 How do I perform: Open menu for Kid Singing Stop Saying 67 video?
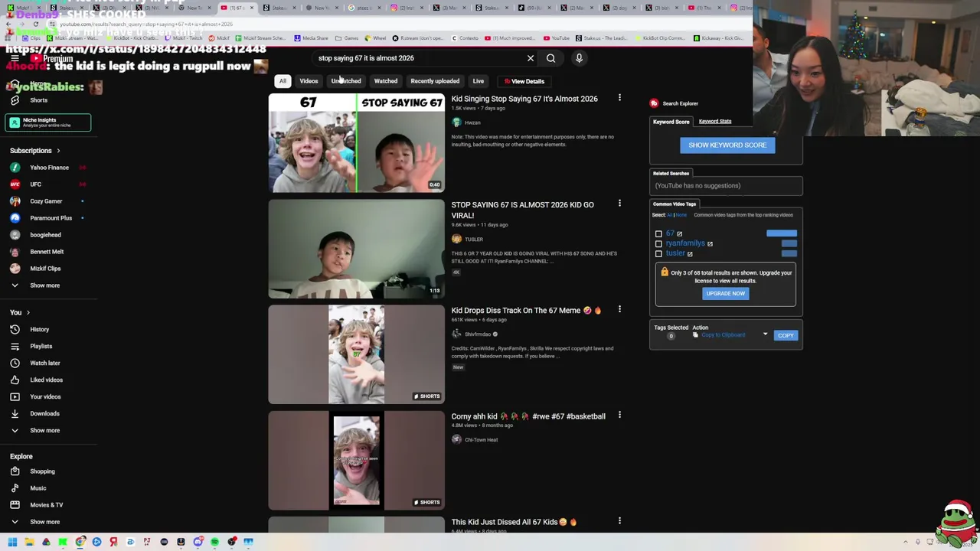pyautogui.click(x=619, y=99)
